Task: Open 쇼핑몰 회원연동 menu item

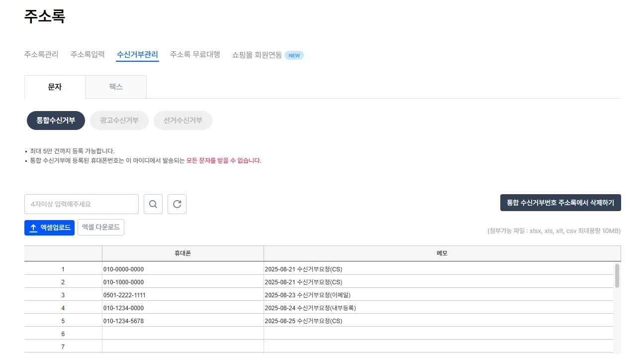Action: pos(257,55)
